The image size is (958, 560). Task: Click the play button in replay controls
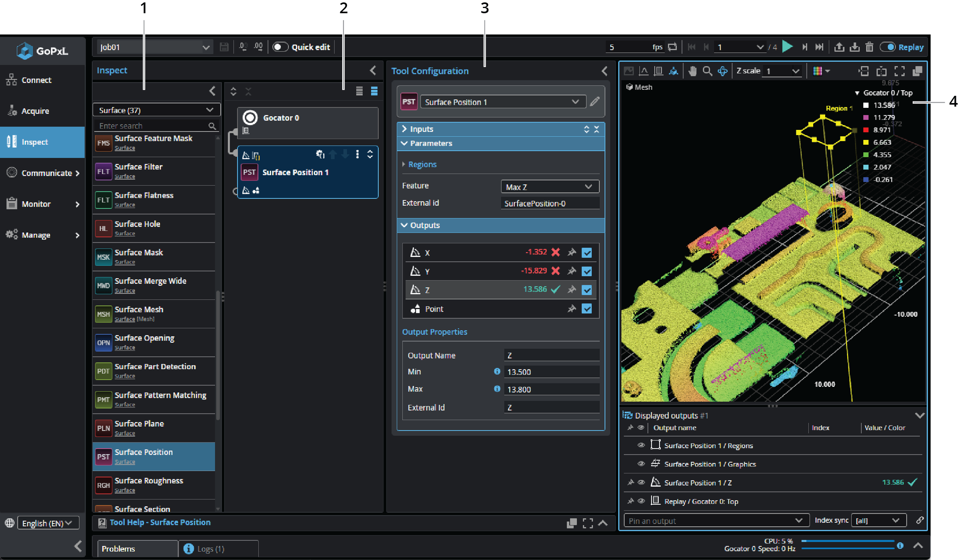[x=788, y=47]
